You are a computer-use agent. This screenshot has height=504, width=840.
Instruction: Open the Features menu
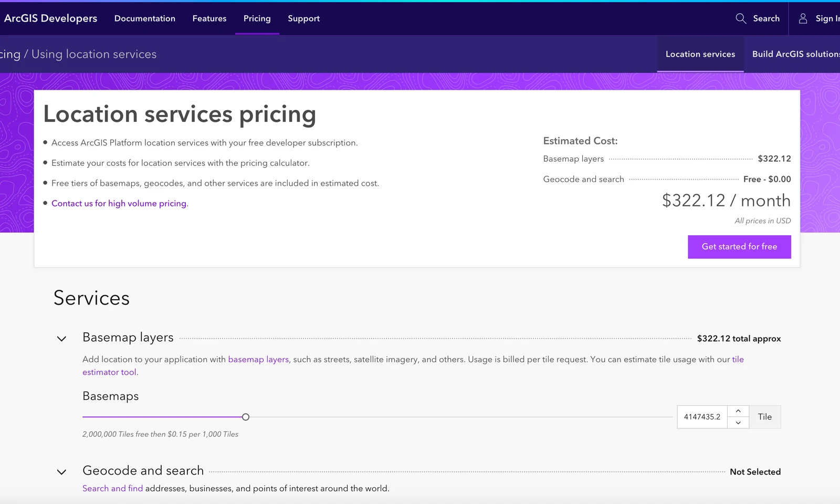pyautogui.click(x=209, y=18)
